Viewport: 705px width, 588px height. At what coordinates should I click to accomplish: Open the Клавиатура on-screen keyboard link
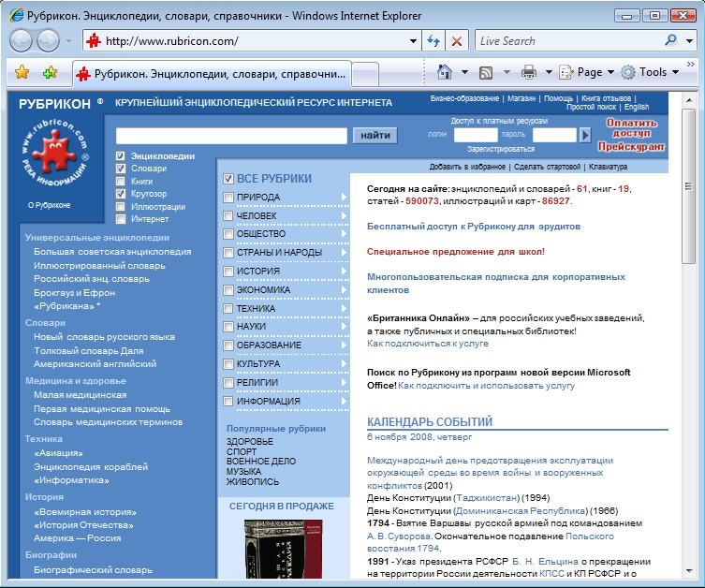click(608, 167)
